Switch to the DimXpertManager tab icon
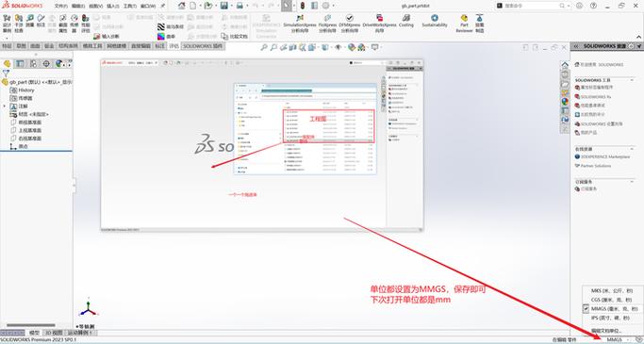644x344 pixels. point(46,64)
